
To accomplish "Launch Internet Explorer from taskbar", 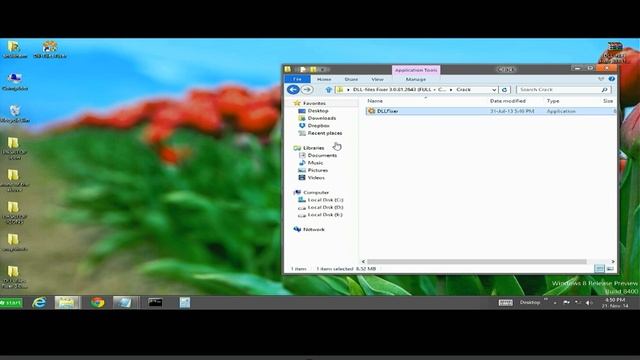I will point(39,302).
